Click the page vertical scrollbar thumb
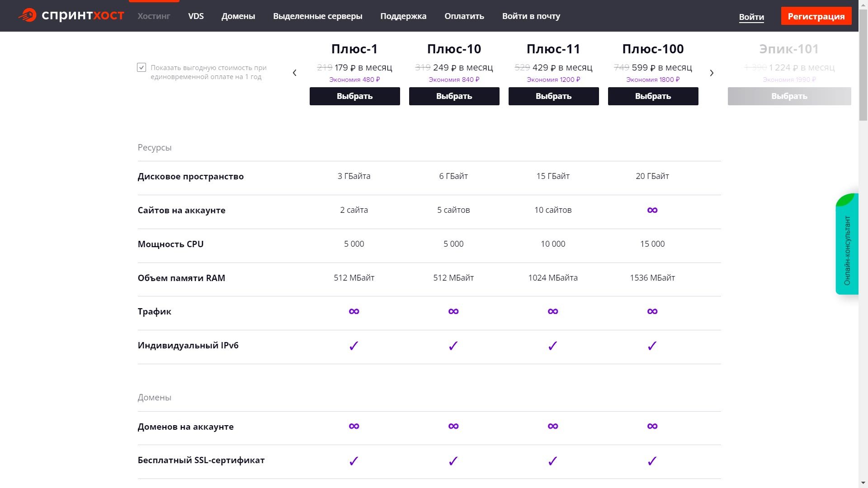Screen dimensions: 868x488 point(863,66)
